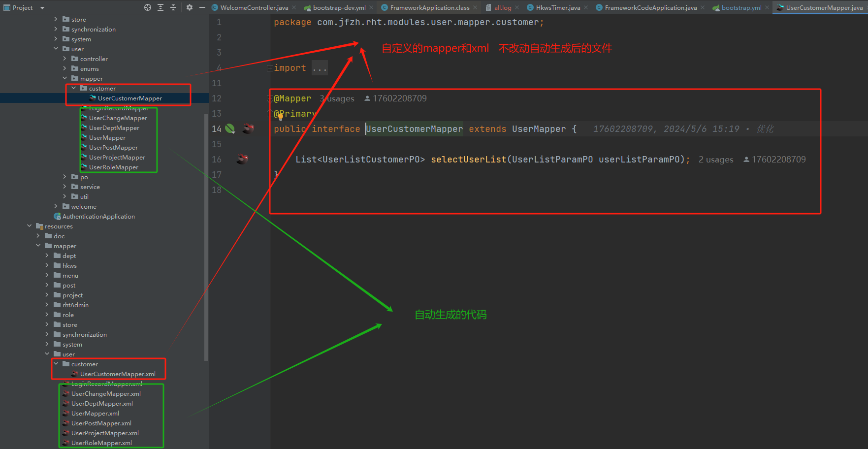Expand the controller folder under user
Screen dimensions: 868x449
(64, 59)
